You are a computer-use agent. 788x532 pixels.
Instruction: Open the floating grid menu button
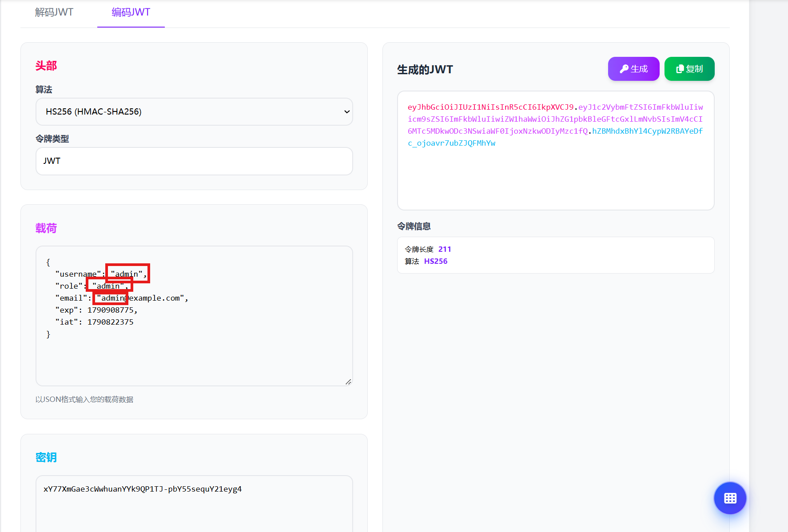pyautogui.click(x=730, y=498)
